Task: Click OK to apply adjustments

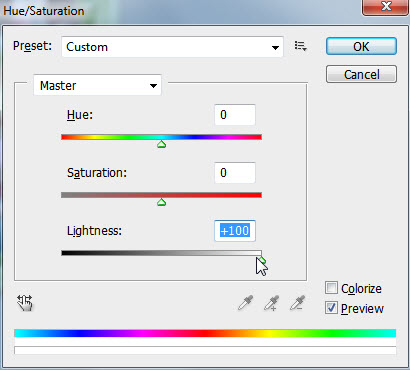Action: pyautogui.click(x=361, y=46)
